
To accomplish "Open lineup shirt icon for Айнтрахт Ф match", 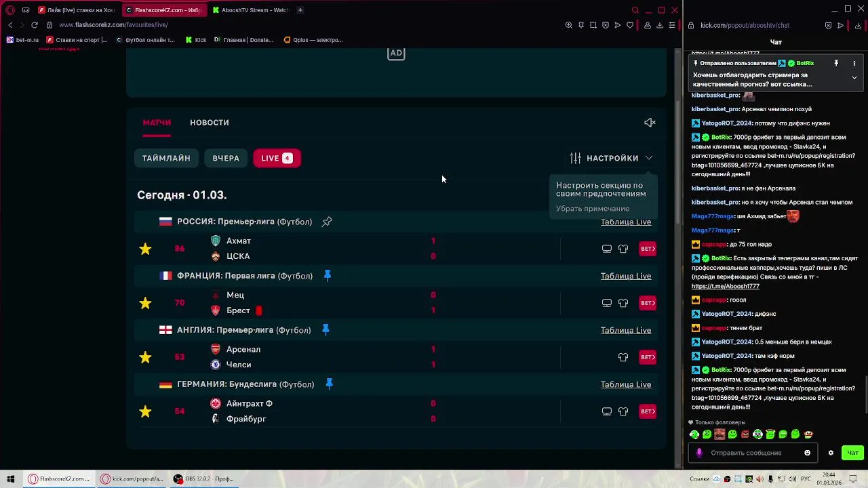I will click(623, 411).
